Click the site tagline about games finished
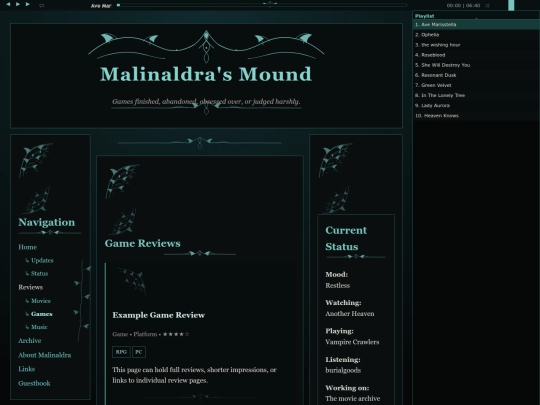 tap(206, 102)
